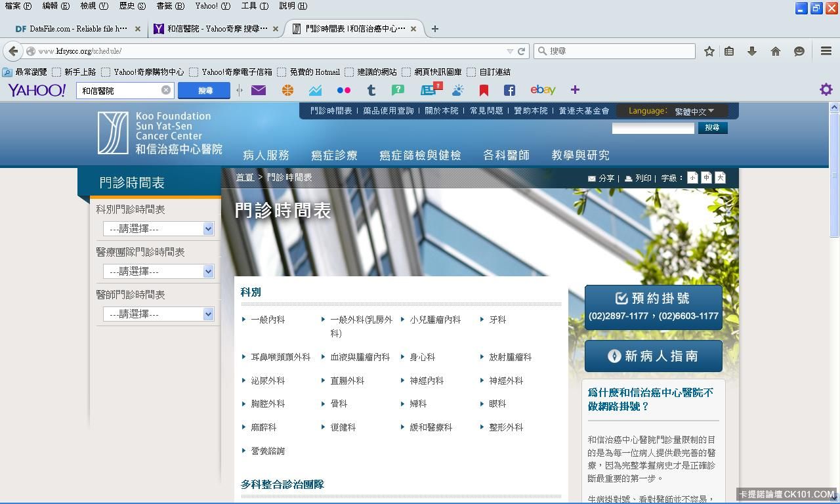Open the 檢視 (V) menu
840x504 pixels.
(x=94, y=6)
